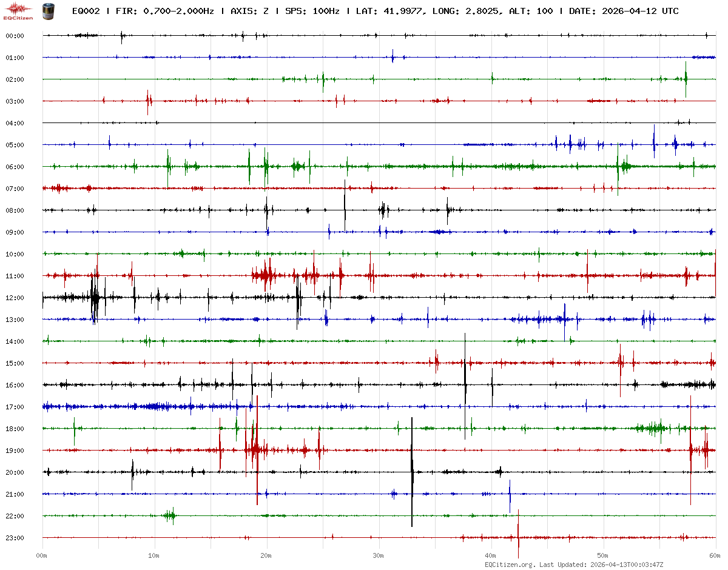
Task: Select the 12:00 hour row label
Action: 15,298
